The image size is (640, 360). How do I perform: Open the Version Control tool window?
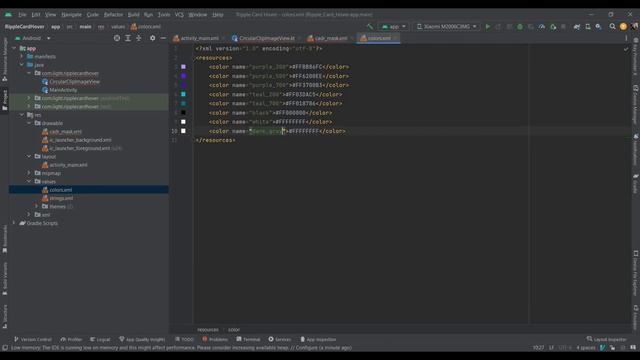point(33,339)
